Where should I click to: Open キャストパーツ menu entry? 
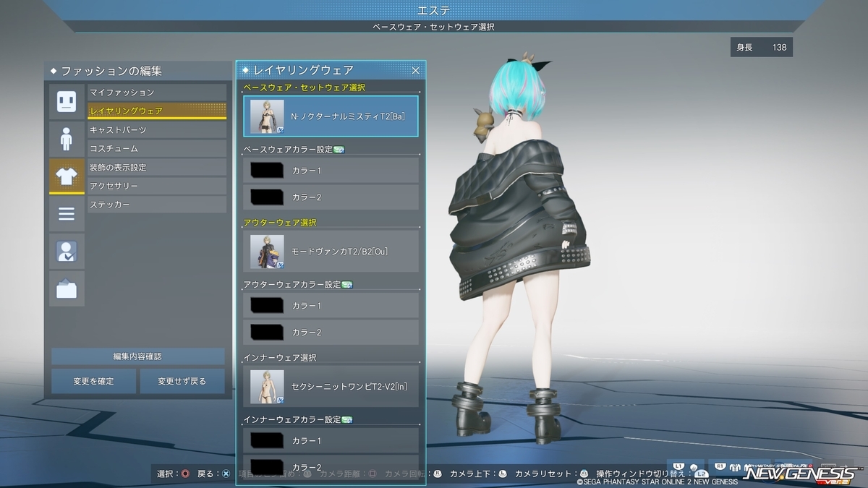pos(157,130)
